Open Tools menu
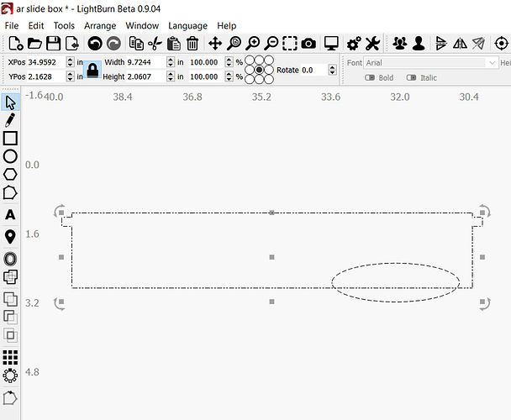Screen dimensions: 511x420 point(64,25)
